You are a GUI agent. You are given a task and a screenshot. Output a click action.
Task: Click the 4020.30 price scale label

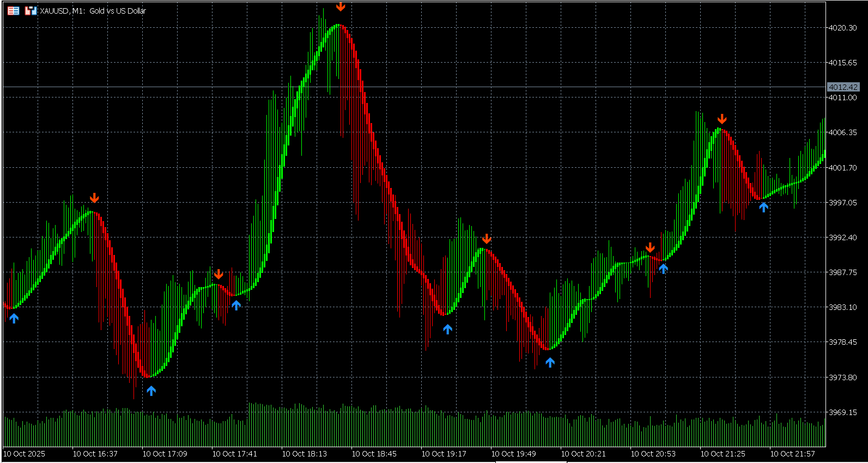(843, 28)
